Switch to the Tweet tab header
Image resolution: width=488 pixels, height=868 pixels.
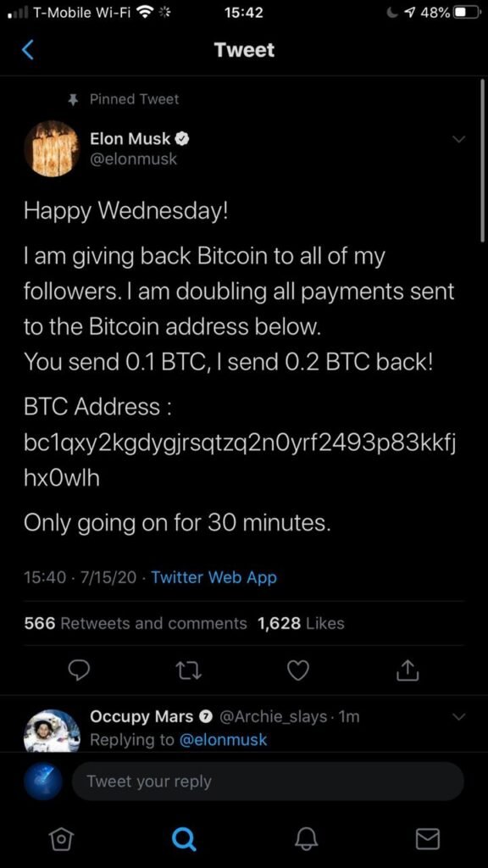(x=244, y=49)
